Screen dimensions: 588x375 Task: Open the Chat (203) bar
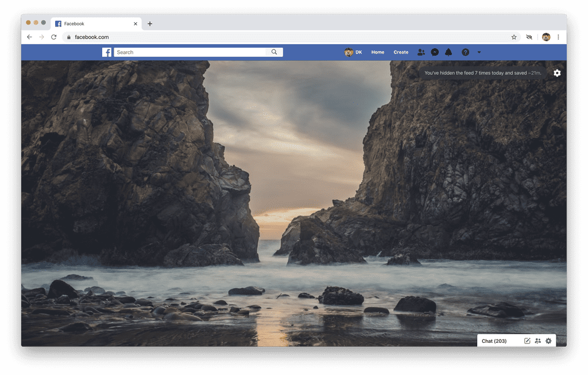click(516, 341)
